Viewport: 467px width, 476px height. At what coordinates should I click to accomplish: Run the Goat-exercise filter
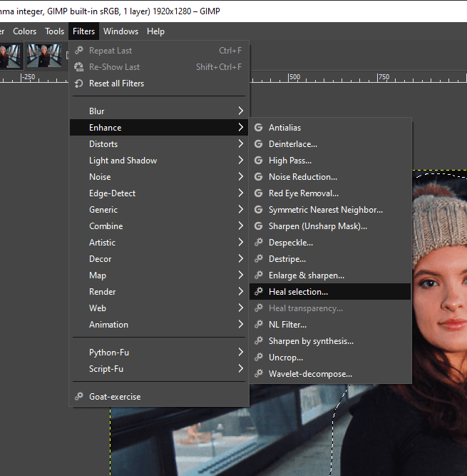pos(159,397)
